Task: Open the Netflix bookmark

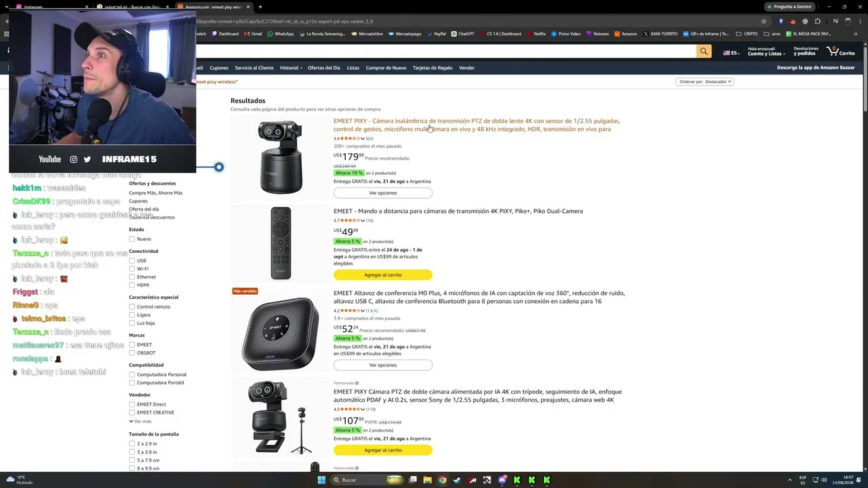Action: (536, 34)
